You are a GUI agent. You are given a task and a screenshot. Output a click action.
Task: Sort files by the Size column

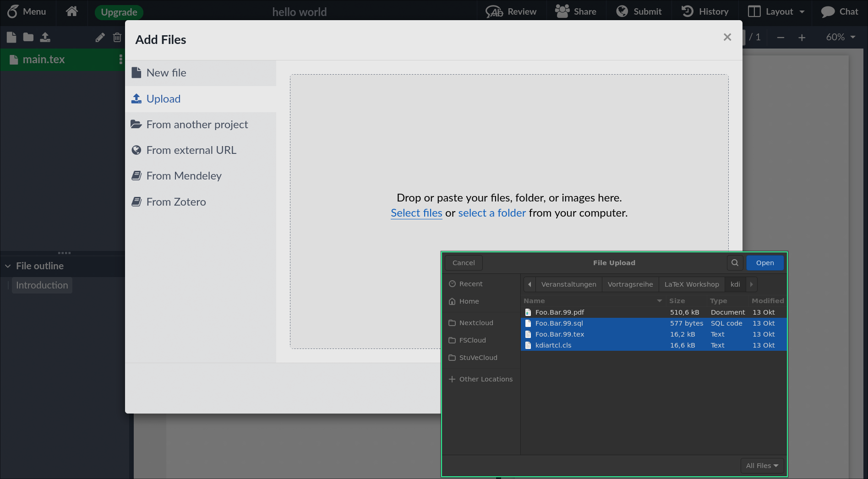click(x=687, y=301)
